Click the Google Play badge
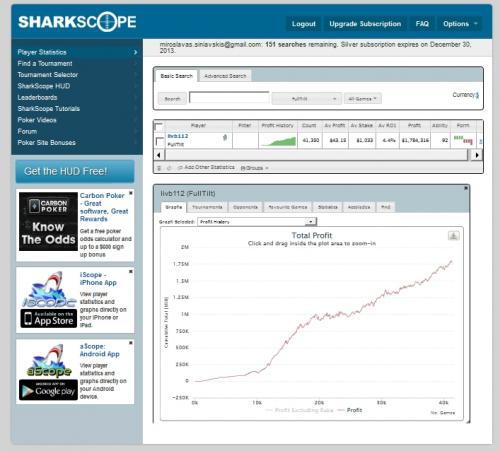 tap(48, 390)
